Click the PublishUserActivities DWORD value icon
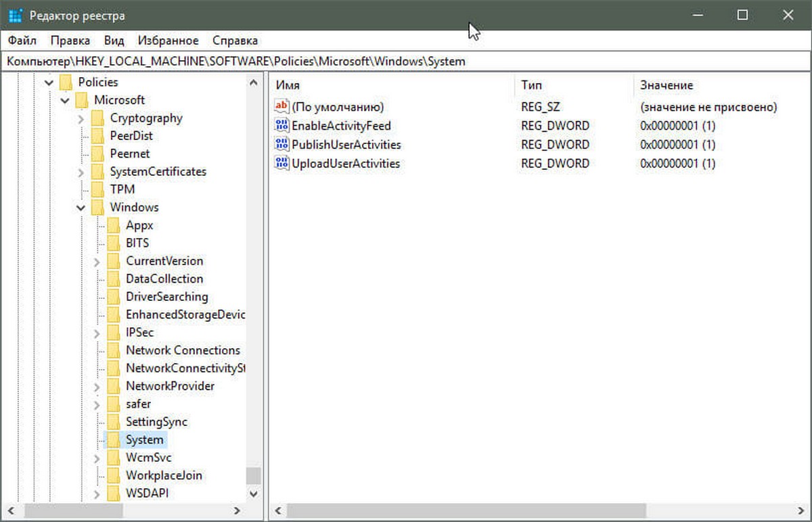Image resolution: width=812 pixels, height=522 pixels. click(x=281, y=145)
